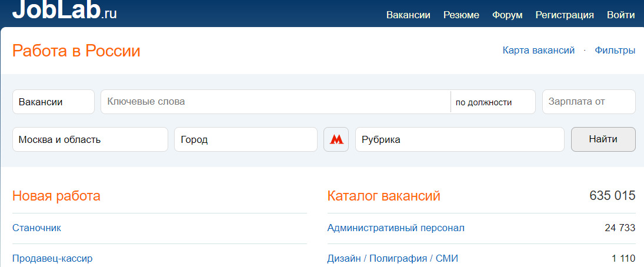Image resolution: width=644 pixels, height=267 pixels.
Task: Click the JobLab.ru logo
Action: 65,12
